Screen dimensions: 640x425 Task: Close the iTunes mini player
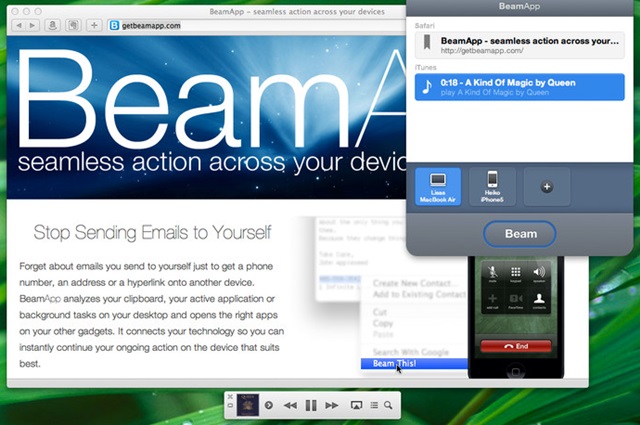coord(230,396)
